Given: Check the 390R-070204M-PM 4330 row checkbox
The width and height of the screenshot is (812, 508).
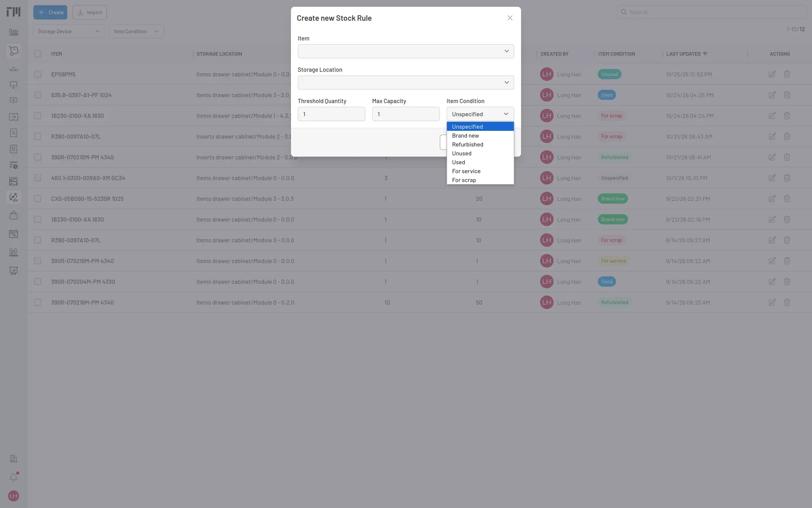Looking at the screenshot, I should (38, 282).
